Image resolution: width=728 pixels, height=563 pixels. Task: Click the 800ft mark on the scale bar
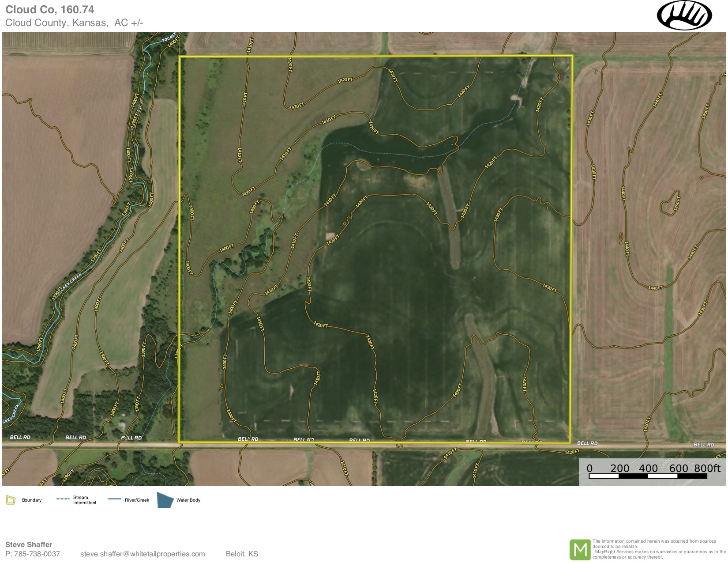pyautogui.click(x=707, y=469)
